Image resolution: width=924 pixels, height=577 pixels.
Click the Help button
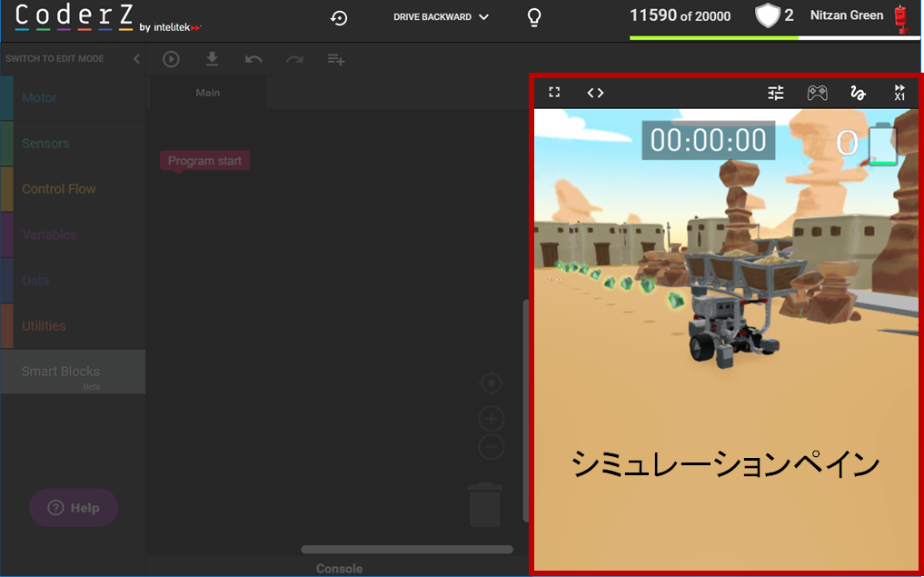74,508
